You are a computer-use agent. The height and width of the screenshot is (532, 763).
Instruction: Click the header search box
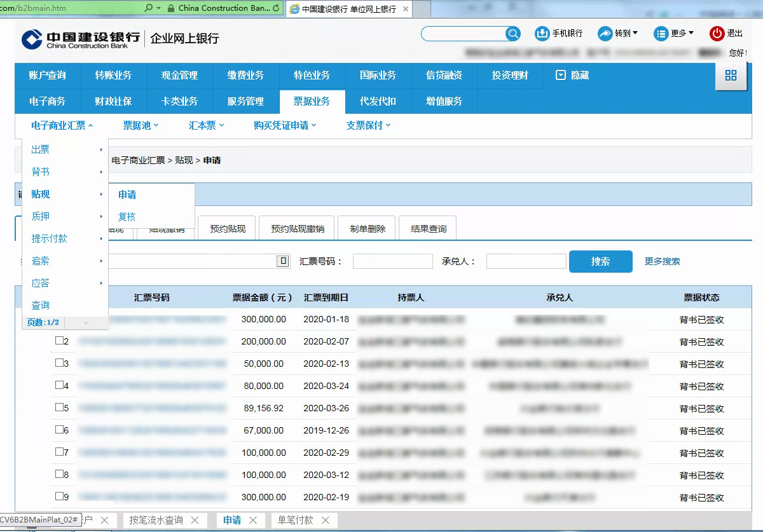(464, 34)
